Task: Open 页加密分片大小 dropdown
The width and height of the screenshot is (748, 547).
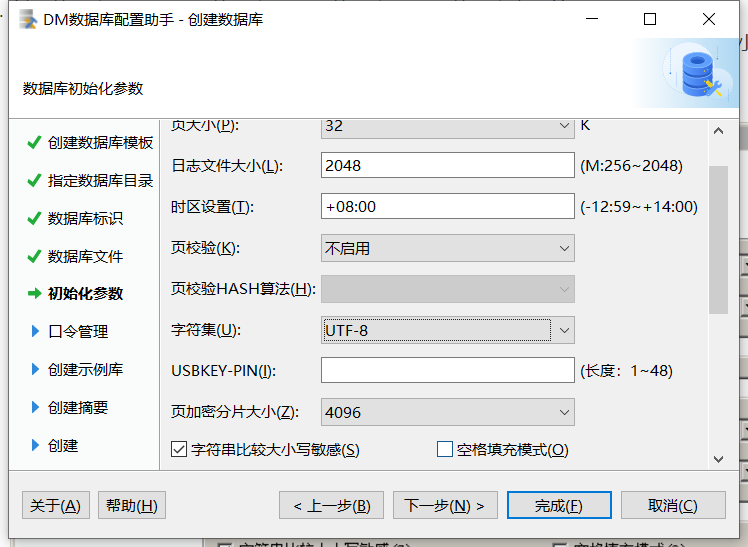Action: pos(447,412)
